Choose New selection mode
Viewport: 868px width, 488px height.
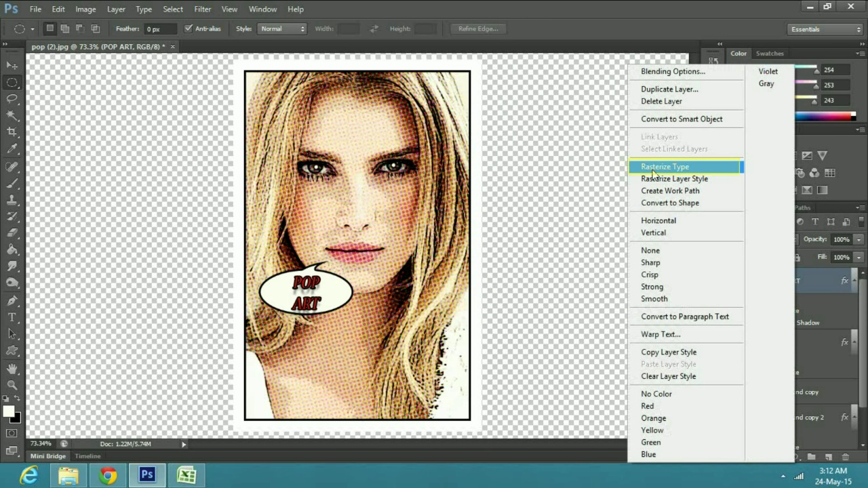pos(50,28)
